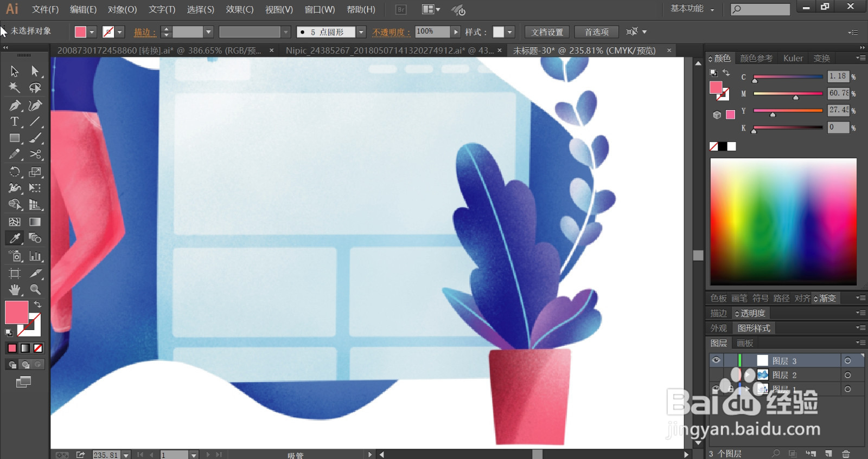Click the 文档设置 button

click(547, 32)
